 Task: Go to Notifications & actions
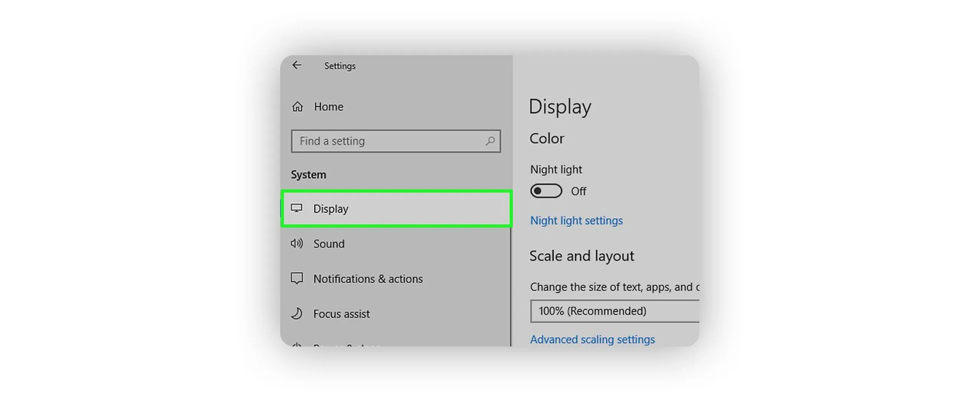click(367, 279)
